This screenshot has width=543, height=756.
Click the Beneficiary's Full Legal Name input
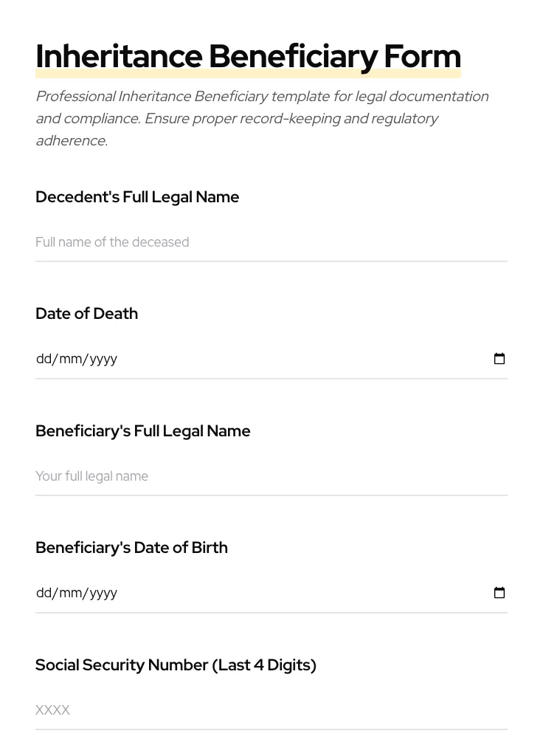[x=221, y=476]
